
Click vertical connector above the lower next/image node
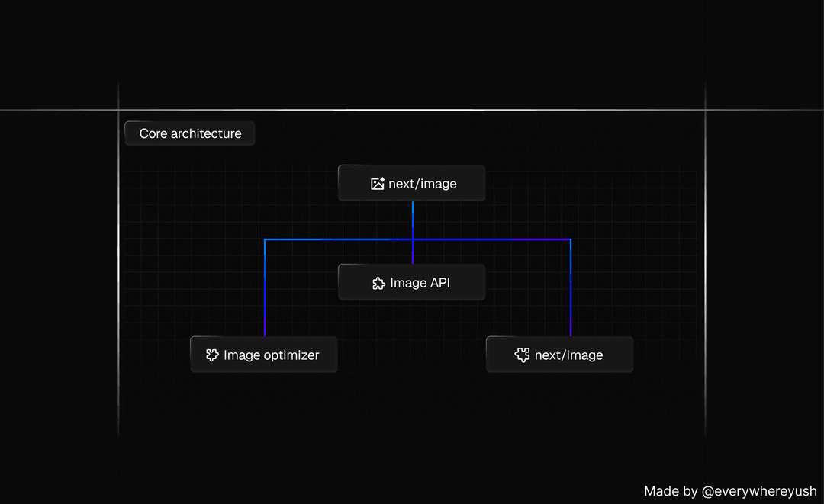click(571, 290)
